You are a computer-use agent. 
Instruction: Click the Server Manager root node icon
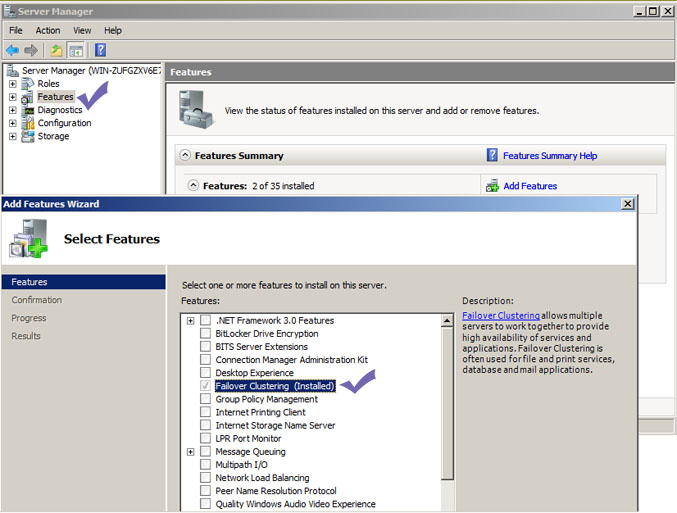(x=13, y=70)
